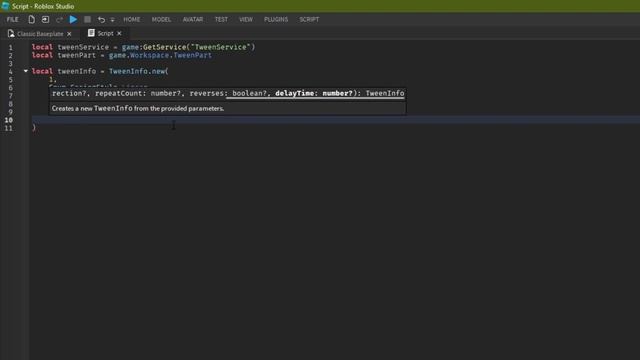Click "tweenInfo" variable on line 4
Viewport: 640px width, 360px height.
[76, 71]
